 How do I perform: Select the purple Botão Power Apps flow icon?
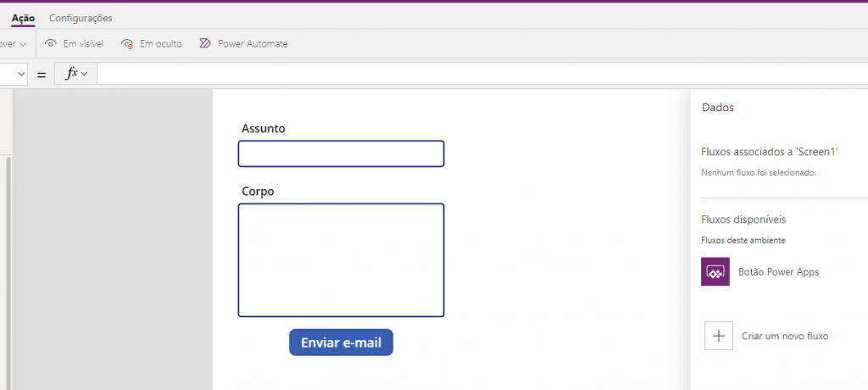[715, 272]
